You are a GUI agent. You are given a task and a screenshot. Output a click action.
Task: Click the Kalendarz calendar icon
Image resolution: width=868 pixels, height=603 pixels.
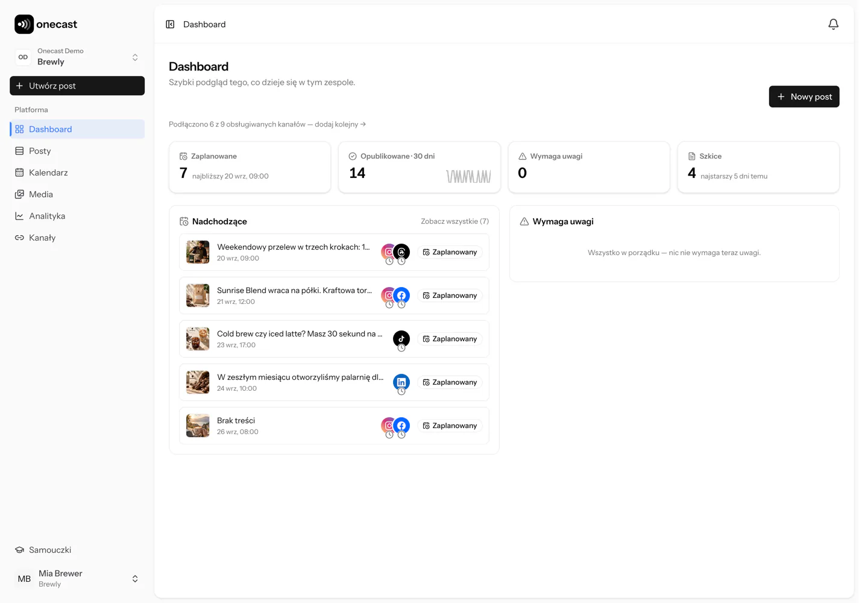(19, 172)
